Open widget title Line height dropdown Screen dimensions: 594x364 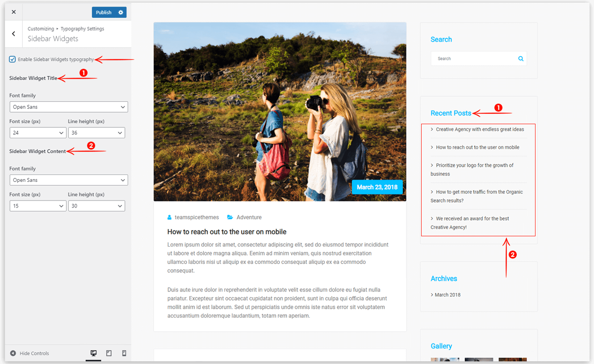(x=96, y=133)
